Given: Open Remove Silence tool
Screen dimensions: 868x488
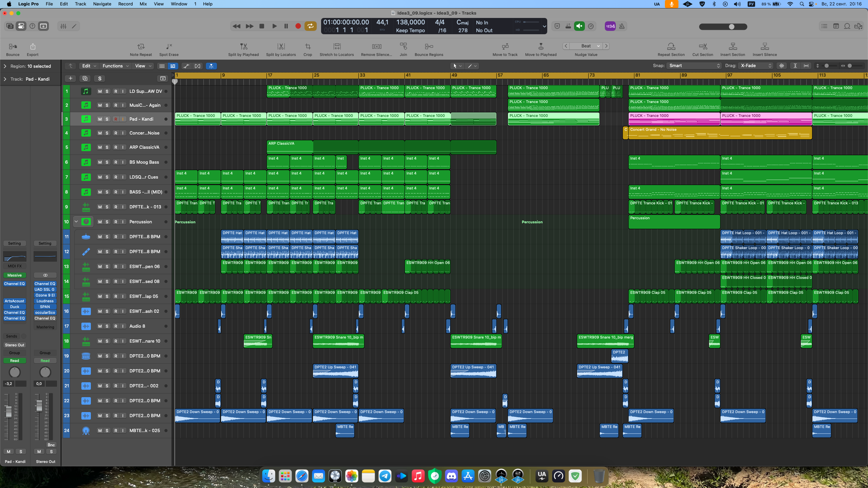Looking at the screenshot, I should [x=376, y=46].
